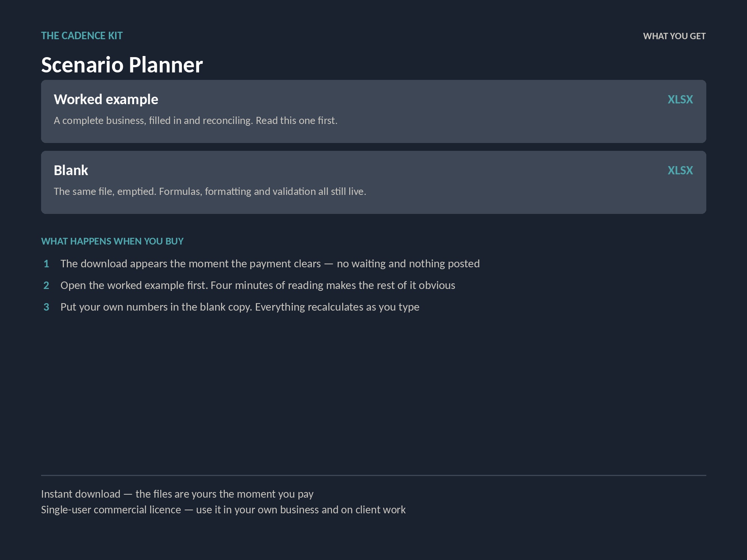The width and height of the screenshot is (747, 560).
Task: Click the Scenario Planner title
Action: pyautogui.click(x=122, y=65)
